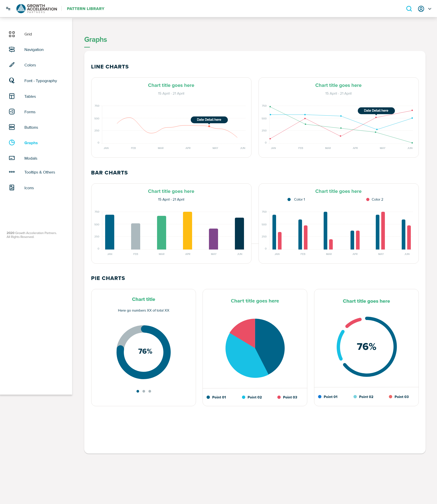Select first carousel dot under donut chart
The width and height of the screenshot is (437, 504).
click(138, 391)
